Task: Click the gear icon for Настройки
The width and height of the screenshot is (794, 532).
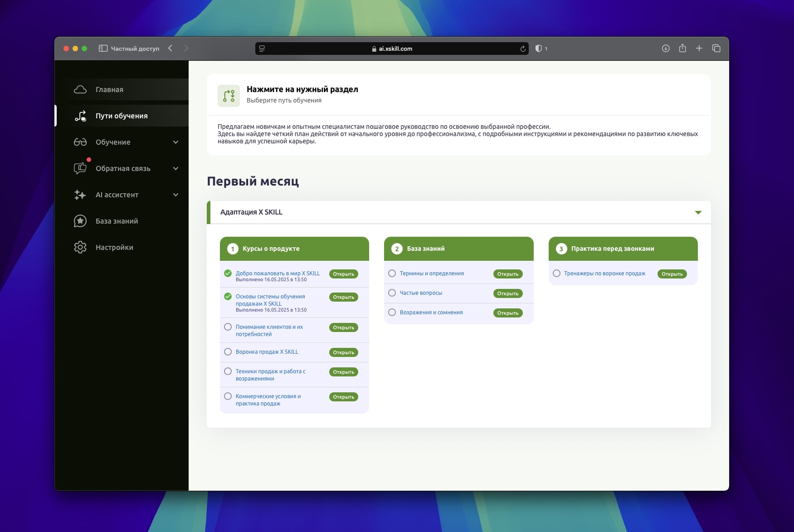Action: 80,247
